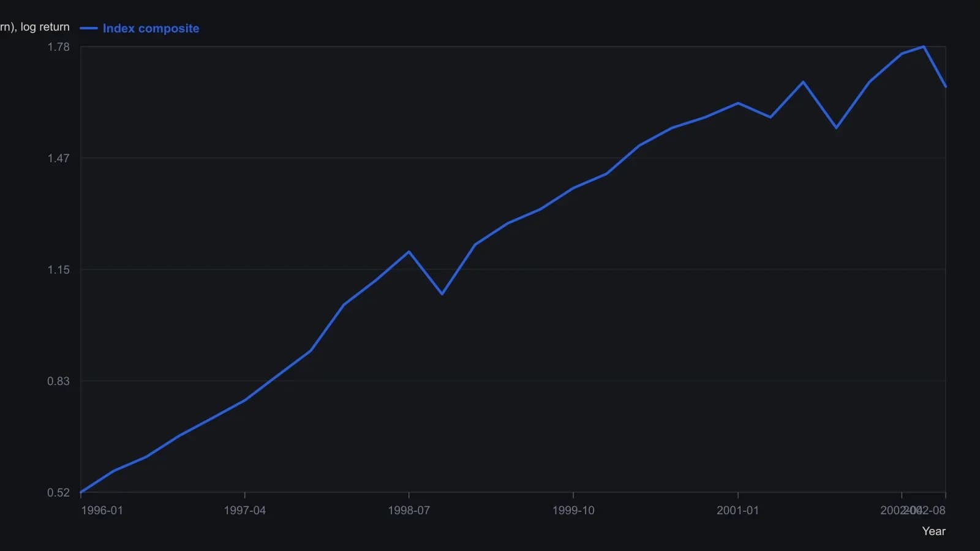Click the line's starting point at 1996-01
Image resolution: width=980 pixels, height=551 pixels.
(x=81, y=492)
